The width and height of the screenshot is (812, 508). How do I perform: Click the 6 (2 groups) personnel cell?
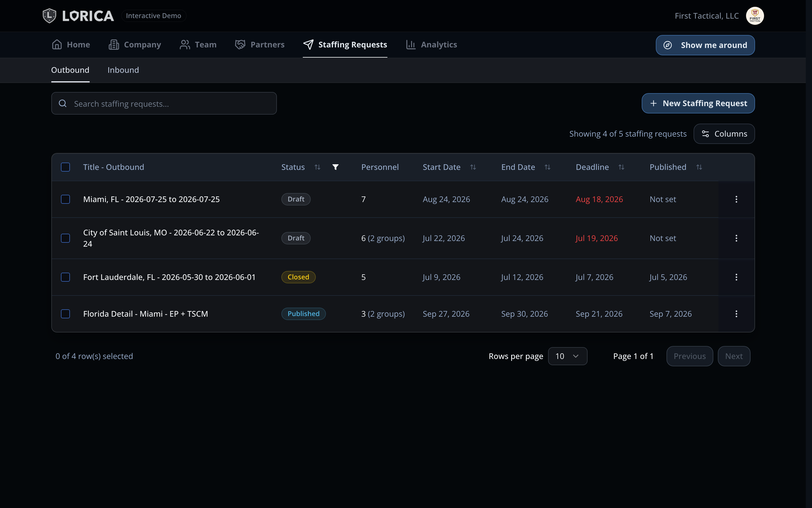click(383, 238)
